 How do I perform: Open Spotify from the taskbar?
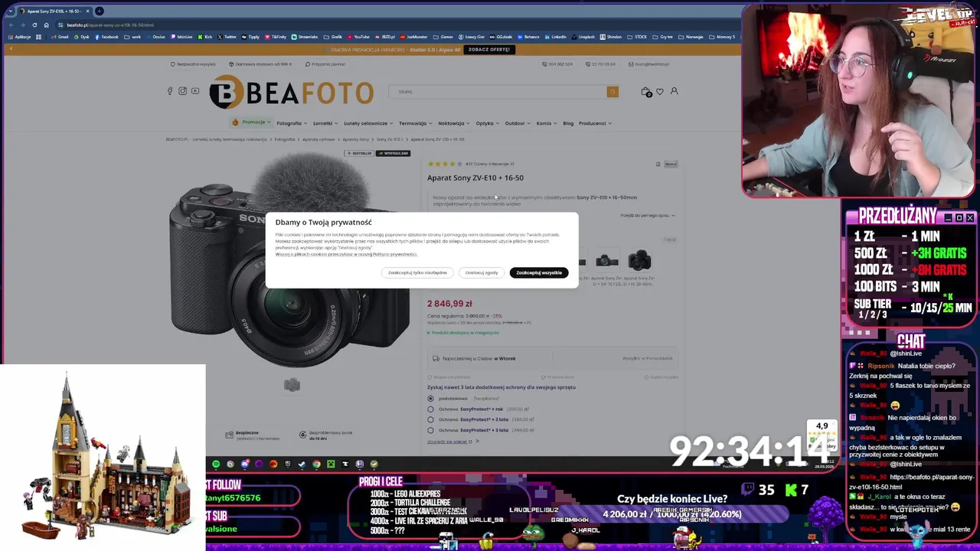tap(216, 464)
